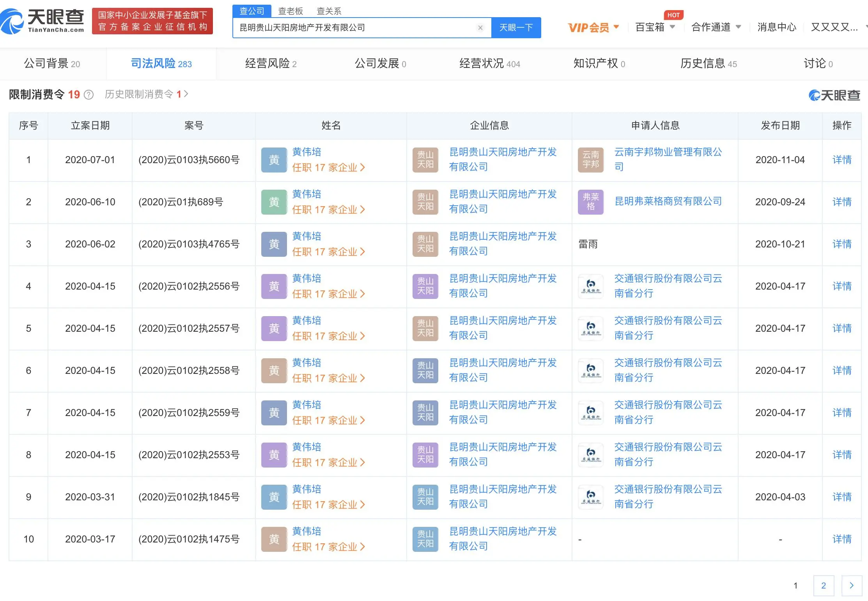The height and width of the screenshot is (601, 868).
Task: Click the red HOT badge above 百宝箱
Action: click(x=673, y=15)
